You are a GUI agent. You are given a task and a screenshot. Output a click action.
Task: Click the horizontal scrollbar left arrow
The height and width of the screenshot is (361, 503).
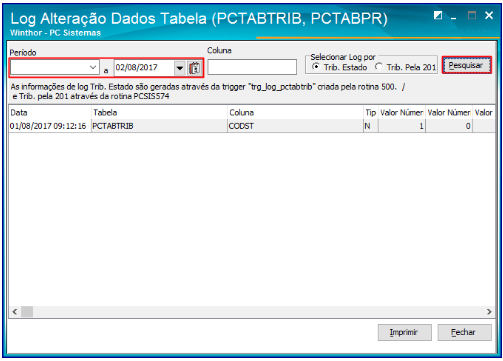[x=15, y=312]
